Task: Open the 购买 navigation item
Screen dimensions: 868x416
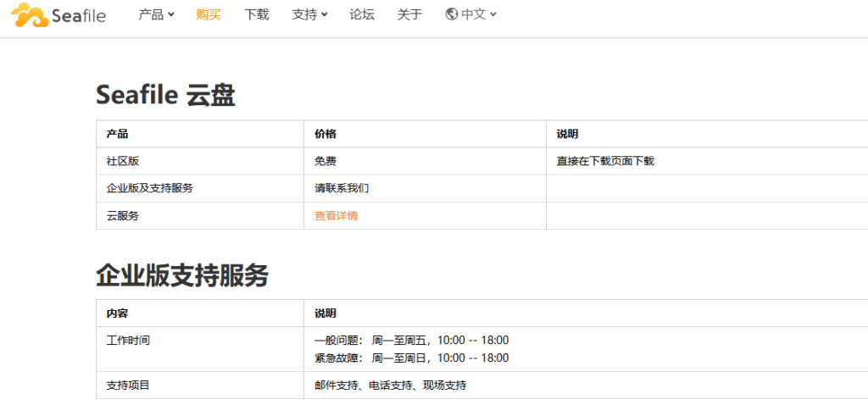Action: pos(209,14)
